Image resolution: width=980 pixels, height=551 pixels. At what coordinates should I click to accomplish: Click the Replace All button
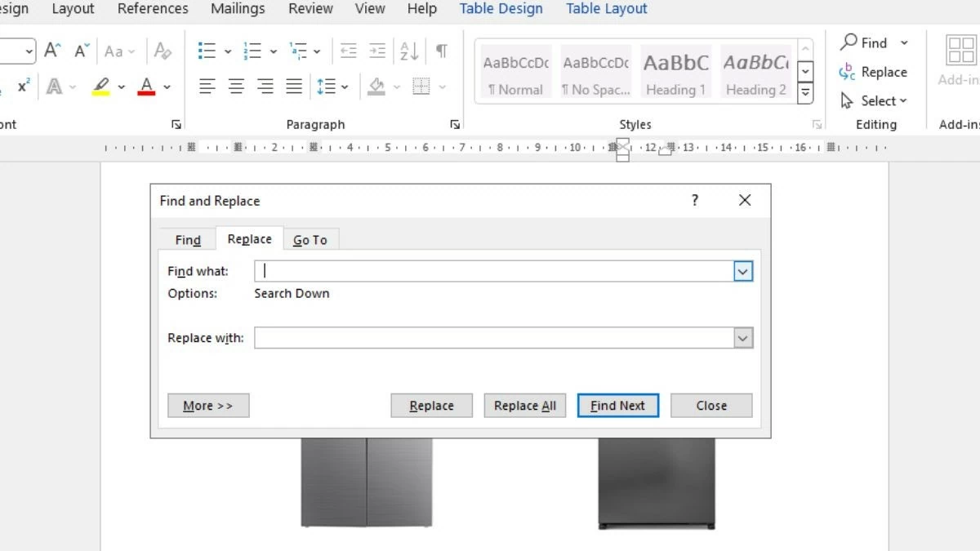pos(524,405)
